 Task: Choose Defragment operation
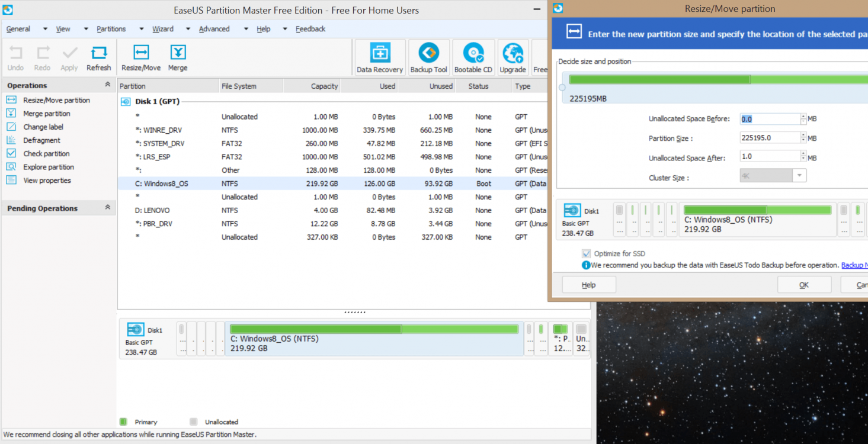pyautogui.click(x=41, y=140)
